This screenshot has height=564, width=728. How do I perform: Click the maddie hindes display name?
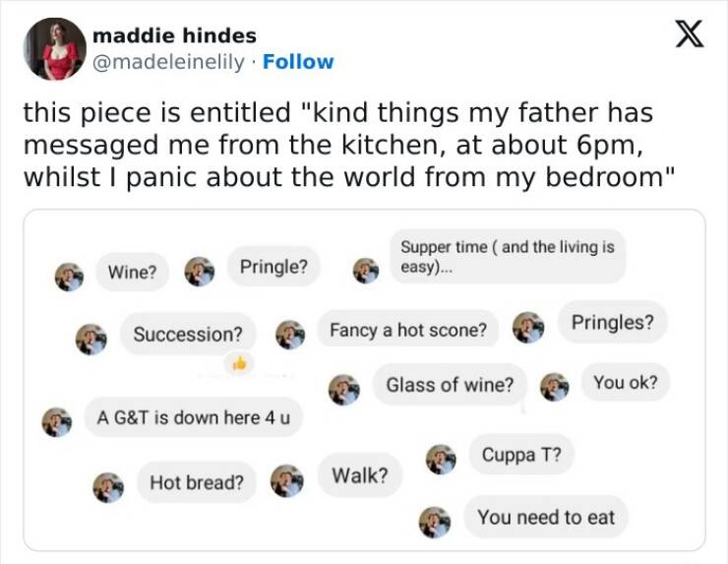pos(174,35)
